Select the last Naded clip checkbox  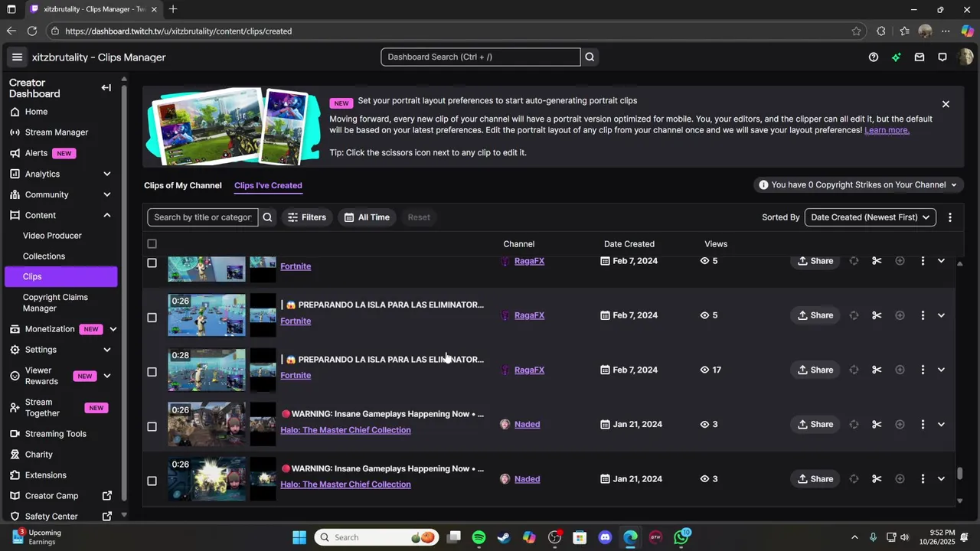pos(152,481)
